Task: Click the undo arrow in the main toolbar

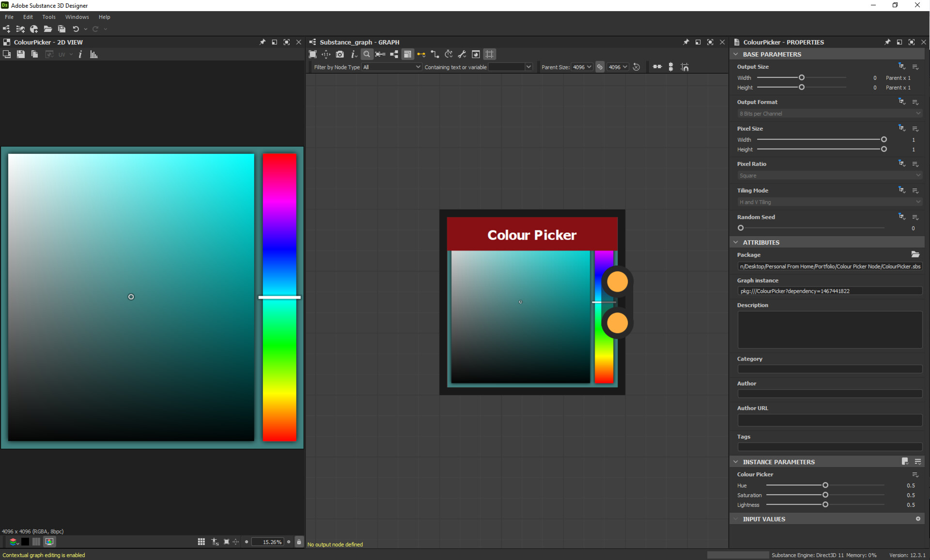Action: [x=76, y=29]
